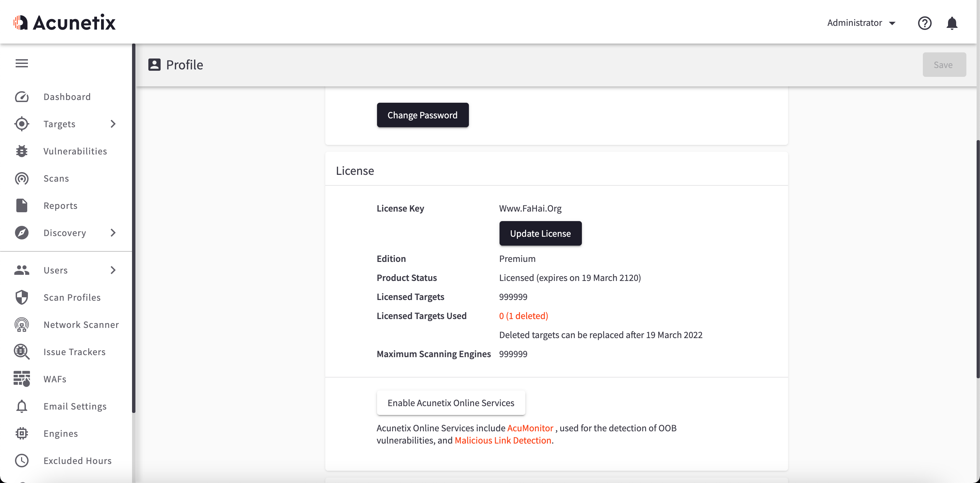This screenshot has height=483, width=980.
Task: Click the Change Password button
Action: pyautogui.click(x=423, y=115)
